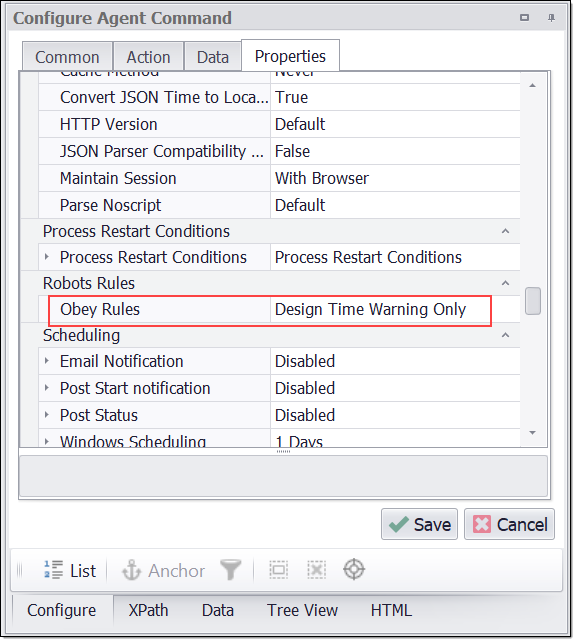Cancel the configuration changes

point(509,524)
